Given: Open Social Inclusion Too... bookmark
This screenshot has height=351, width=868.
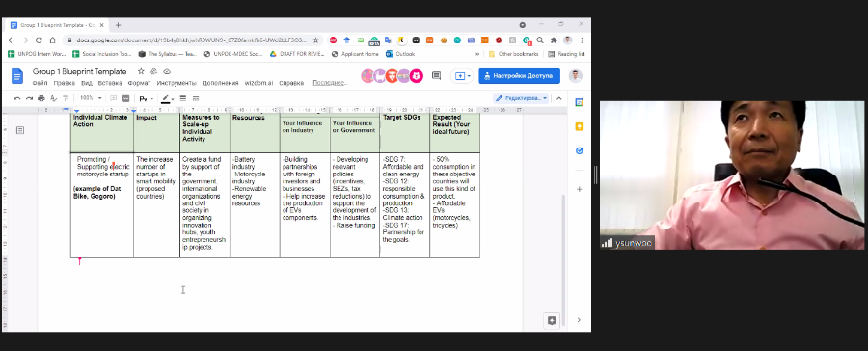Looking at the screenshot, I should click(x=102, y=54).
